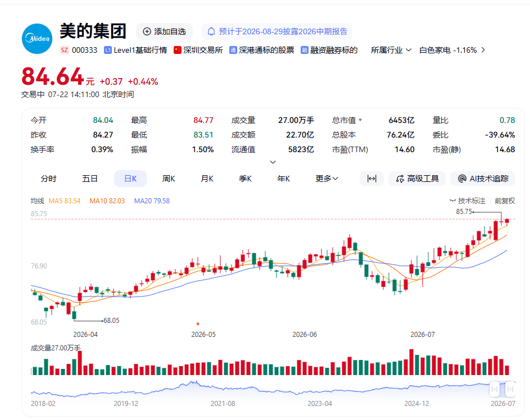This screenshot has width=530, height=420.
Task: Click the tallest volume bar in July
Action: 411,362
